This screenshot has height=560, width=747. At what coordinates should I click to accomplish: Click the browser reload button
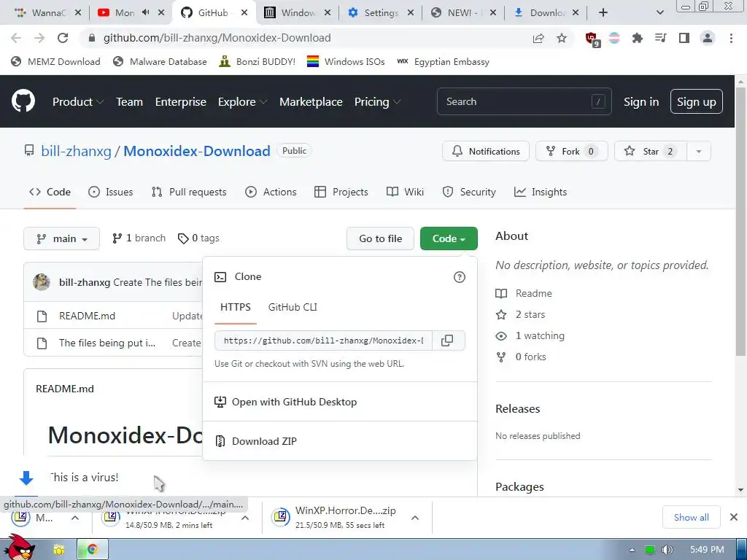[x=63, y=38]
